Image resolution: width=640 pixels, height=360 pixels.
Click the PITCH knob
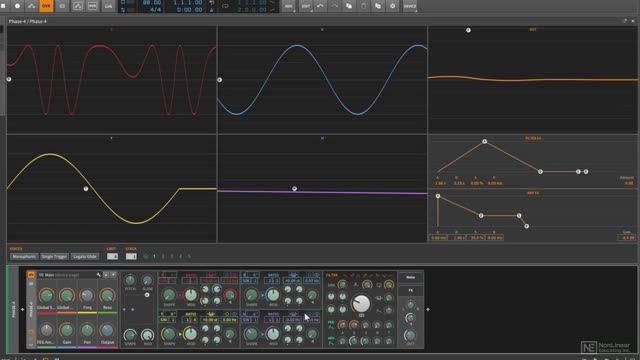(x=130, y=280)
